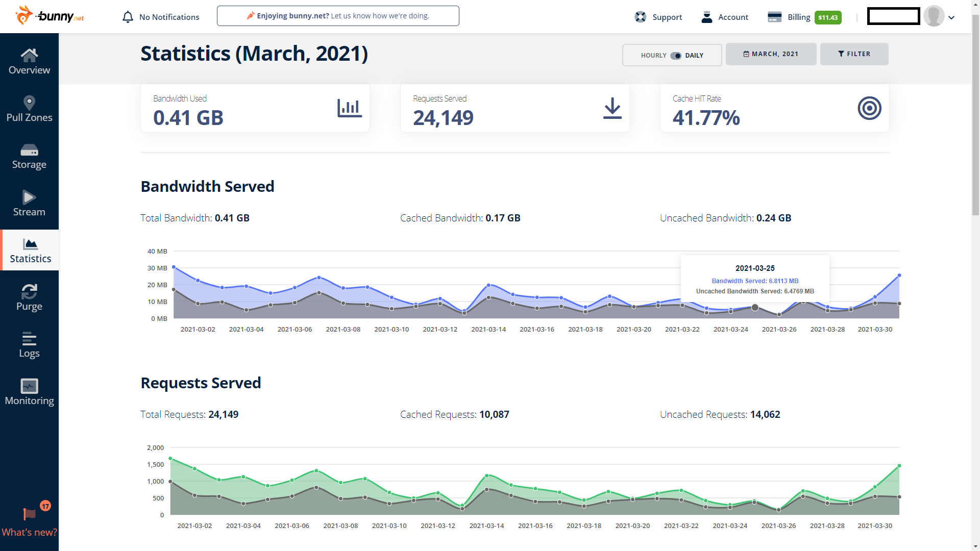980x551 pixels.
Task: Click the 2021-03-25 bandwidth data point
Action: [x=755, y=307]
